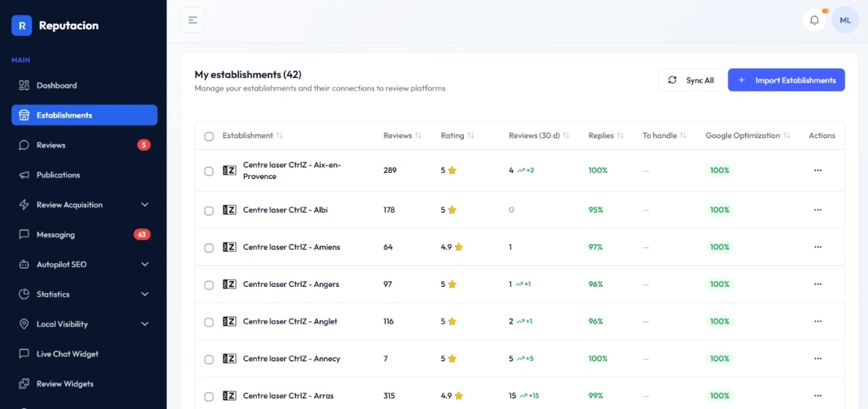The width and height of the screenshot is (868, 409).
Task: Click the Reviews 5 count badge
Action: coord(143,145)
